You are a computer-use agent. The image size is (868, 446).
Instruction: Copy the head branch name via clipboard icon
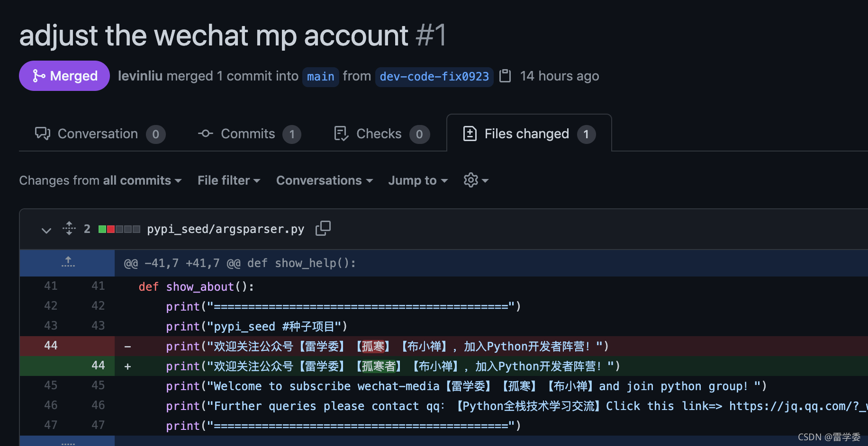[506, 76]
